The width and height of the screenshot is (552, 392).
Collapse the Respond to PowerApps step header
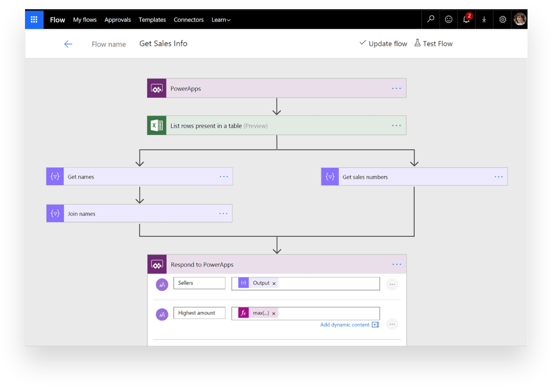[x=277, y=264]
